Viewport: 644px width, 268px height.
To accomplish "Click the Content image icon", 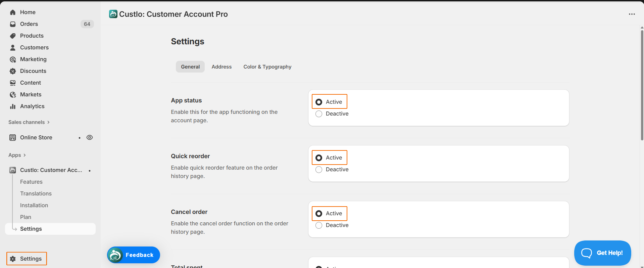I will 13,83.
